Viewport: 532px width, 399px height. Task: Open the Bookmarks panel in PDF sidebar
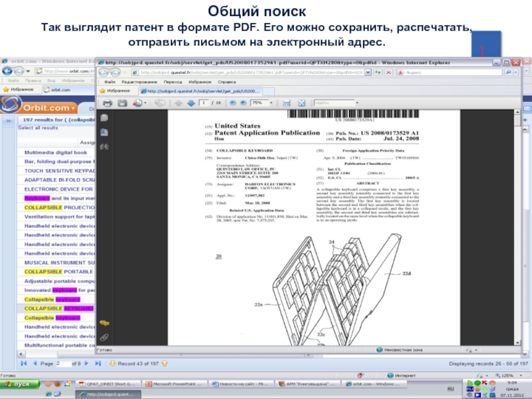click(104, 132)
